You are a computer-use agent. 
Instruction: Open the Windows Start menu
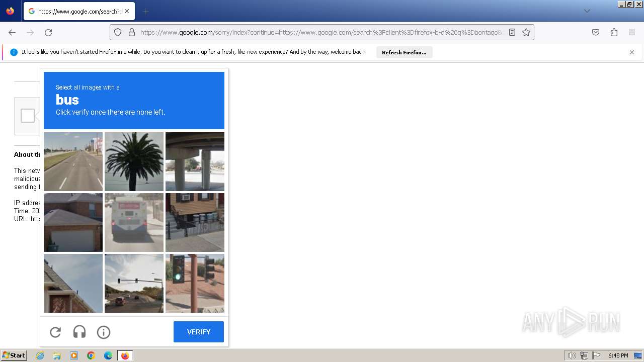14,355
